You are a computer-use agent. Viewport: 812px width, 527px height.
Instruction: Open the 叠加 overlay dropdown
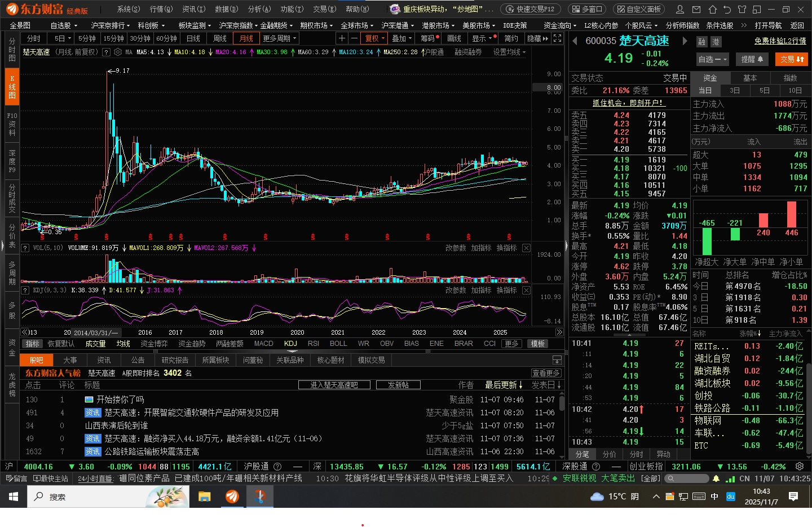click(402, 38)
